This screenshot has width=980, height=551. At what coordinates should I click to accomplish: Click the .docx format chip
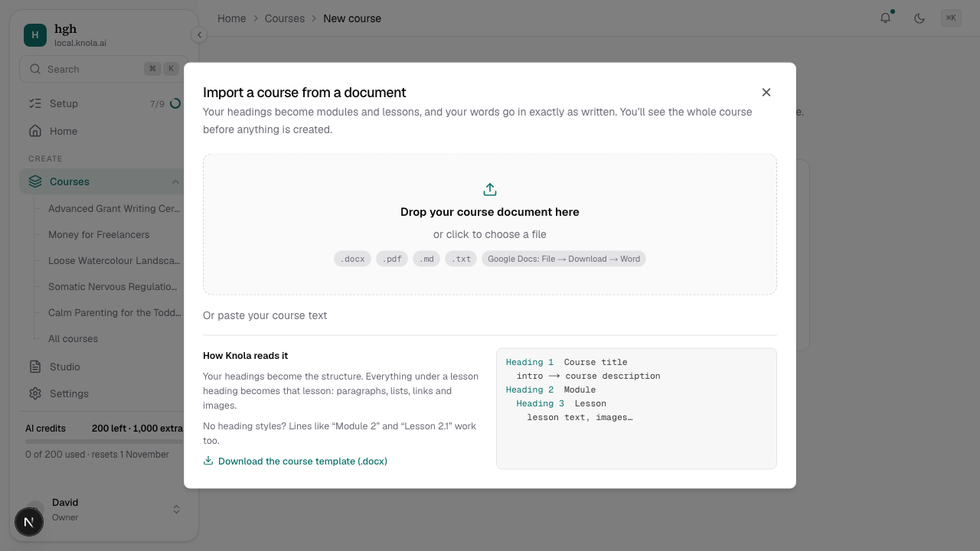pos(352,259)
